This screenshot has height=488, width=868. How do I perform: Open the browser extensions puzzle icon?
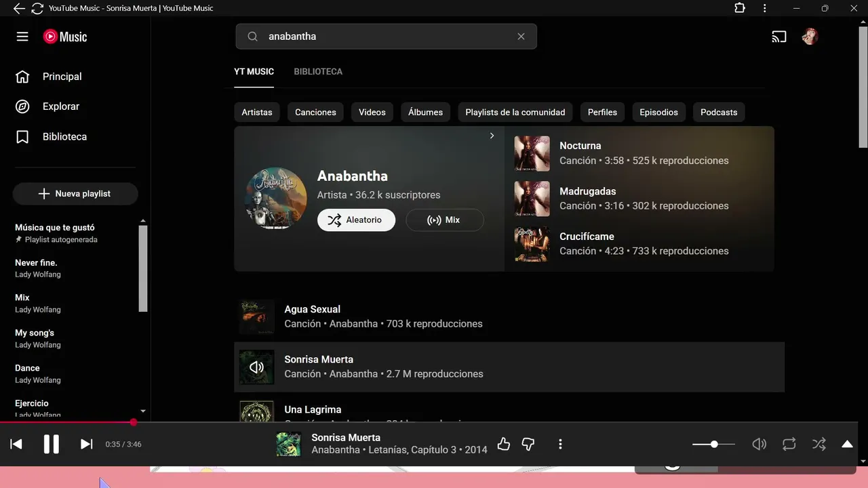click(739, 8)
